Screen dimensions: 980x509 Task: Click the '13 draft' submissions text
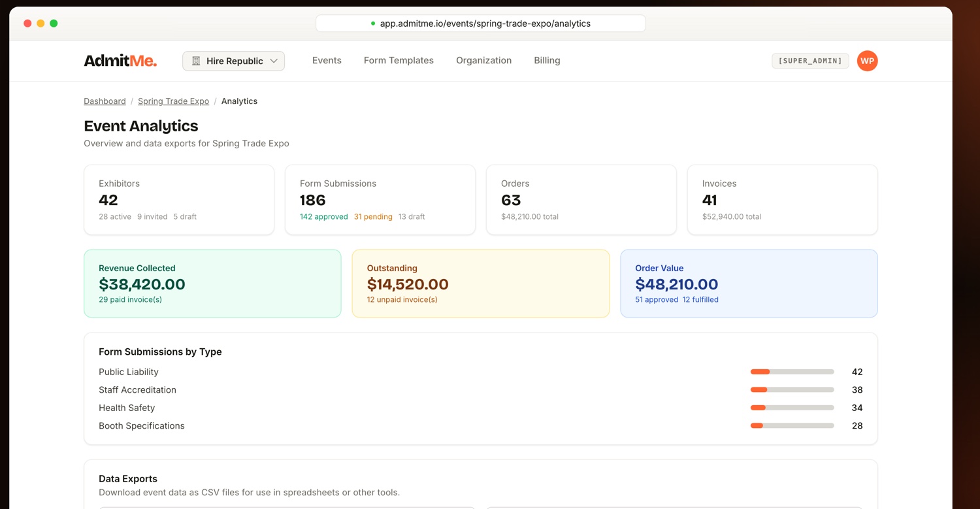pos(412,217)
